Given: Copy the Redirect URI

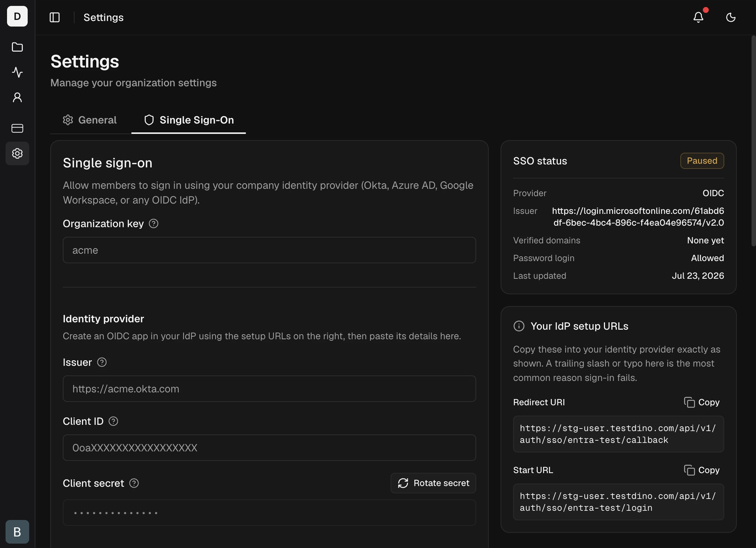Looking at the screenshot, I should point(702,402).
